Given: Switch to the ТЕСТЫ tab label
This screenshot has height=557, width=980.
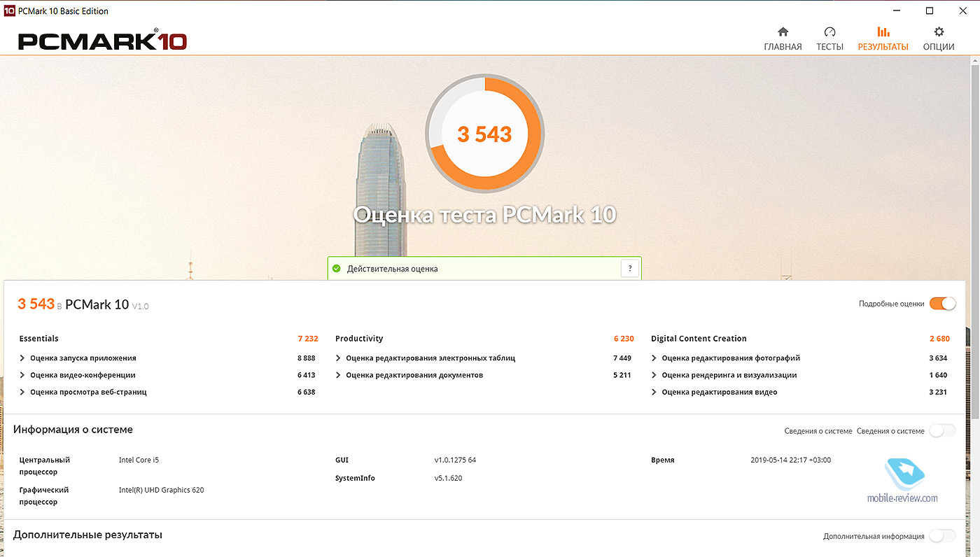Looking at the screenshot, I should [829, 47].
